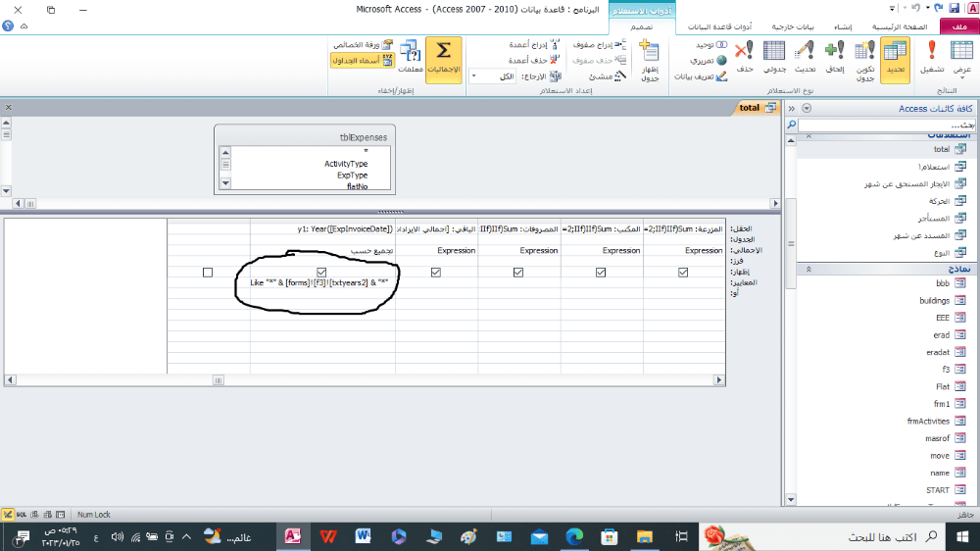Open navigation pane category dropdown arrow
Viewport: 980px width, 551px height.
pos(807,108)
